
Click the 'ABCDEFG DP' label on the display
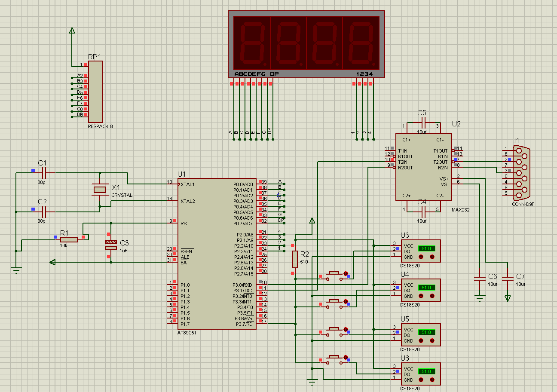pyautogui.click(x=257, y=74)
